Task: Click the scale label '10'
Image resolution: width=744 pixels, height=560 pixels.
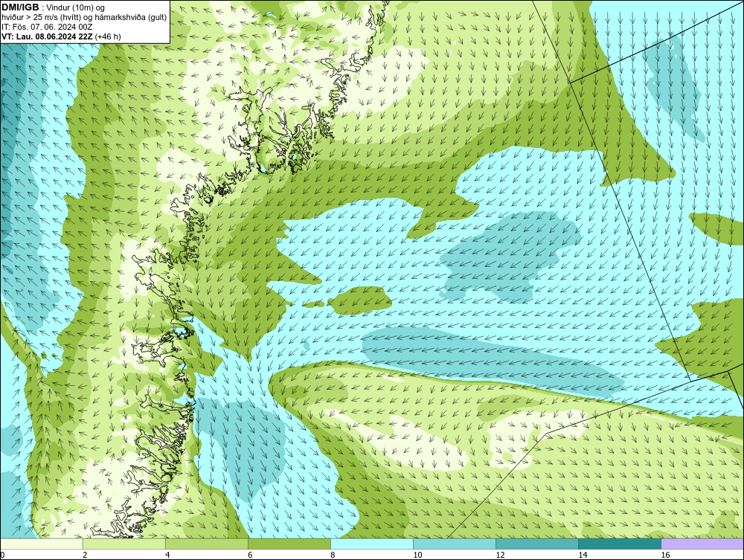Action: 417,555
